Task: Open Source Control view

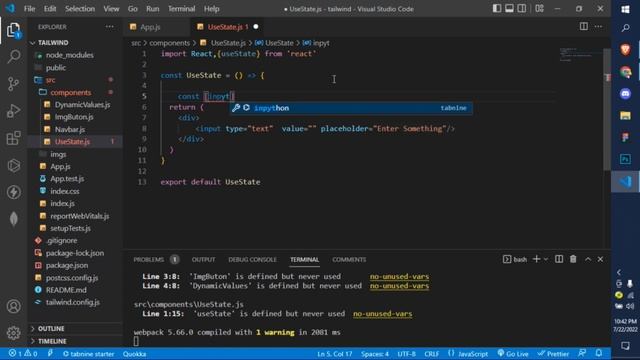Action: 13,84
